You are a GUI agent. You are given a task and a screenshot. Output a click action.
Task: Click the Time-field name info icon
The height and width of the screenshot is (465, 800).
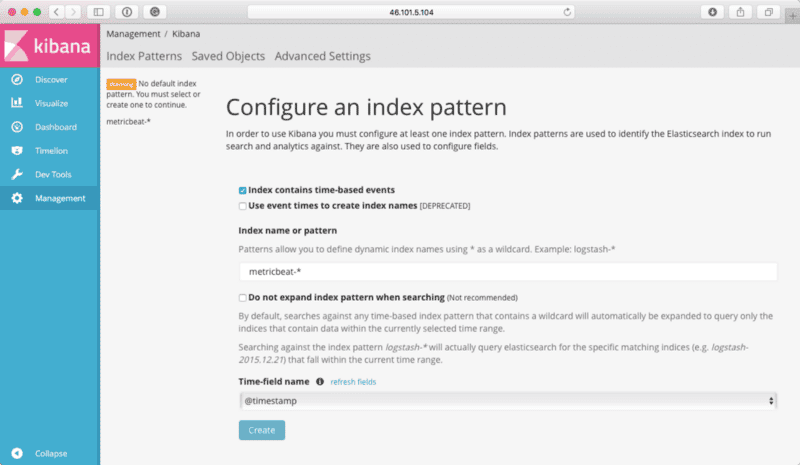click(320, 381)
